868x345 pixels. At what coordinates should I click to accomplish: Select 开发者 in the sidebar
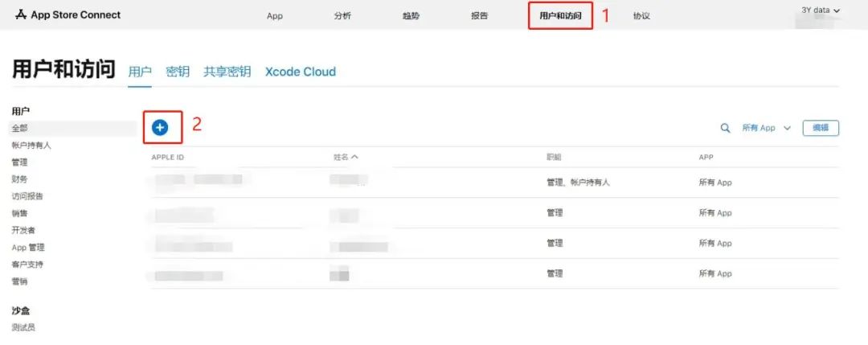pos(23,230)
